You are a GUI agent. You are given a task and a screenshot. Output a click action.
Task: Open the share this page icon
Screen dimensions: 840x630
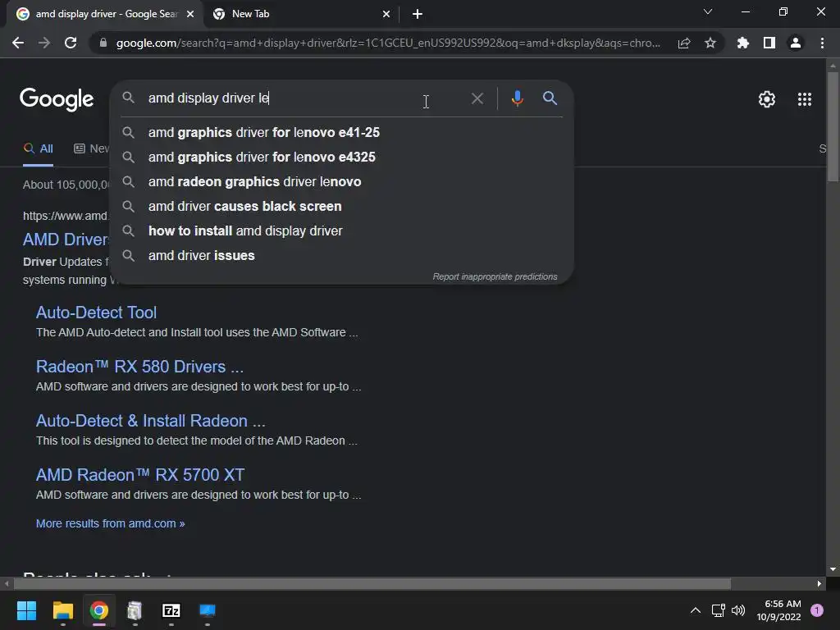pyautogui.click(x=684, y=43)
